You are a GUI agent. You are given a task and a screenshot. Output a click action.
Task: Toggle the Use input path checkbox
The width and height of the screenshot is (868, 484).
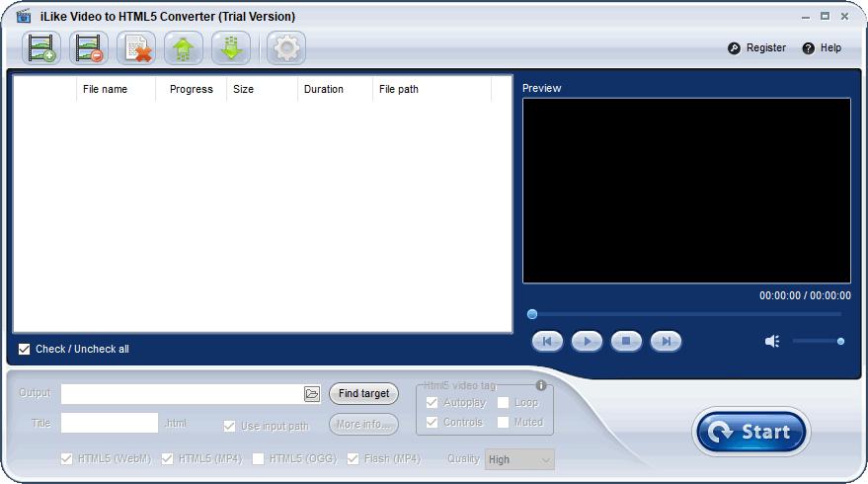tap(229, 426)
